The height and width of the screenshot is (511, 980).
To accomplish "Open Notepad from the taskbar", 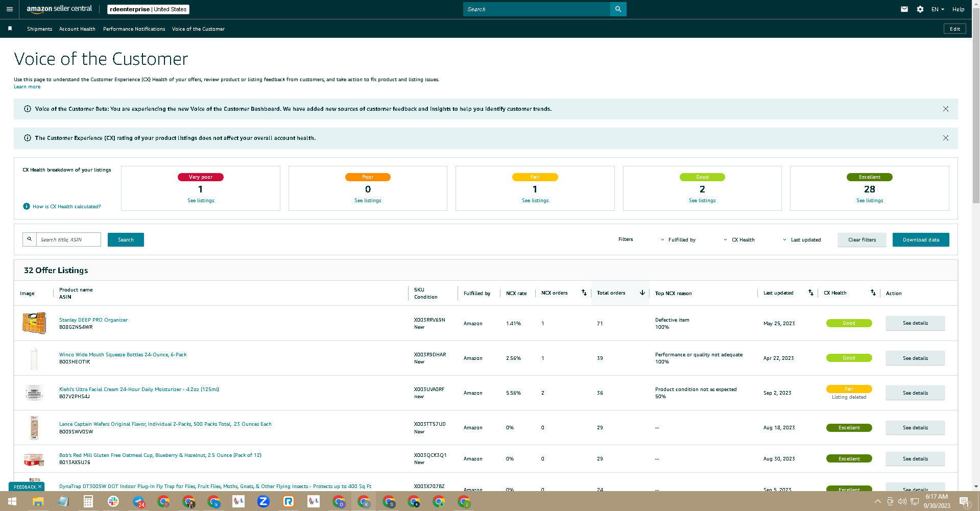I will [63, 501].
